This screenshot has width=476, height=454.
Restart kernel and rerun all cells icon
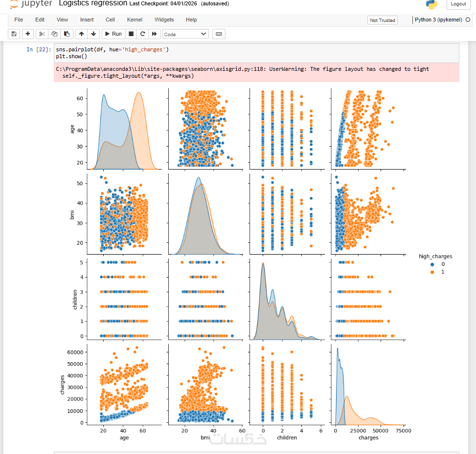(x=154, y=34)
